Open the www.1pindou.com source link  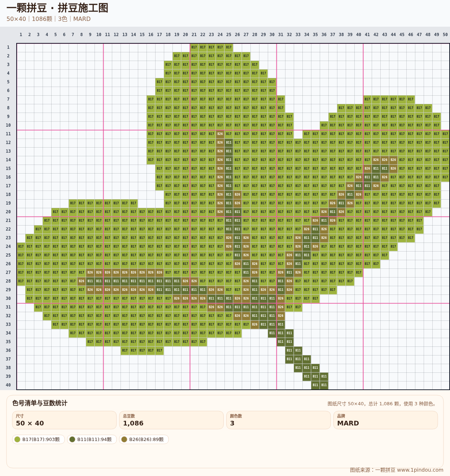coord(420,470)
